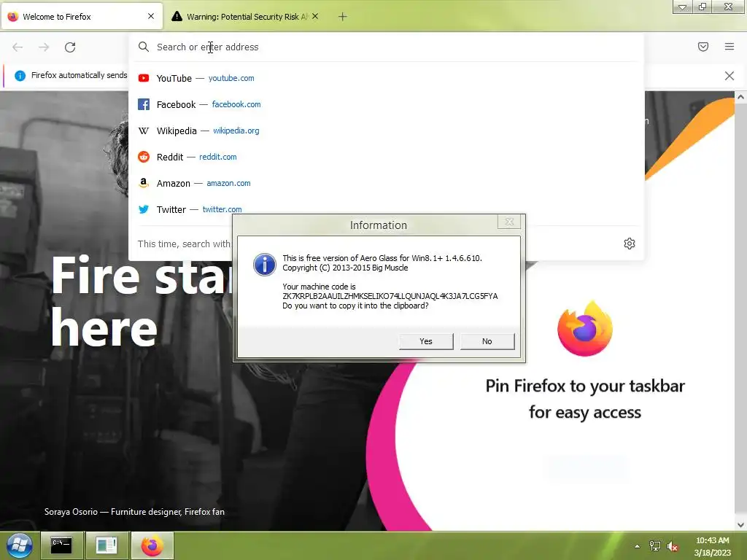Image resolution: width=747 pixels, height=560 pixels.
Task: Open the pinned explorer-style taskbar app
Action: coord(107,545)
